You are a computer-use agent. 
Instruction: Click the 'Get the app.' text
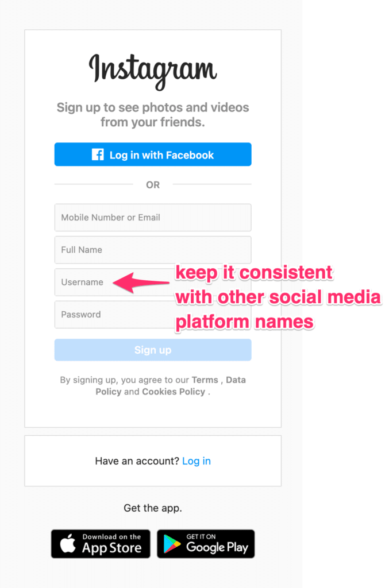[153, 508]
